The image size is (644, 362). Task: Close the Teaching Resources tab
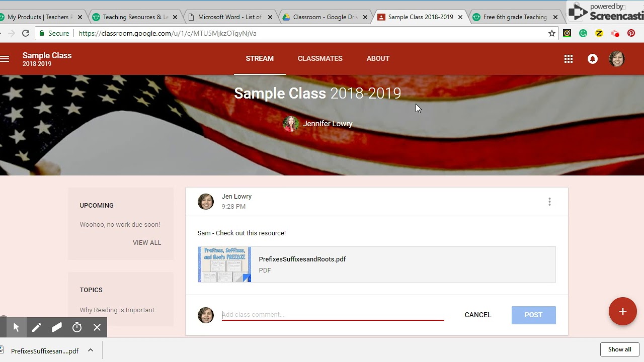pyautogui.click(x=175, y=17)
